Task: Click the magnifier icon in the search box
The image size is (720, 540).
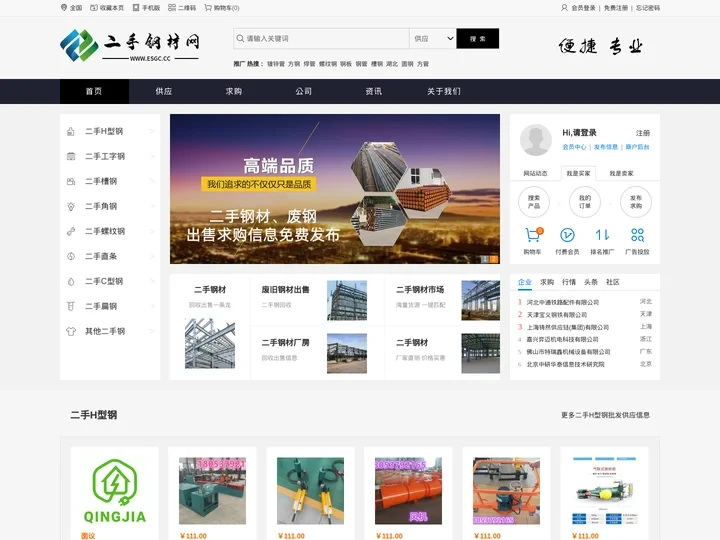Action: [x=240, y=39]
